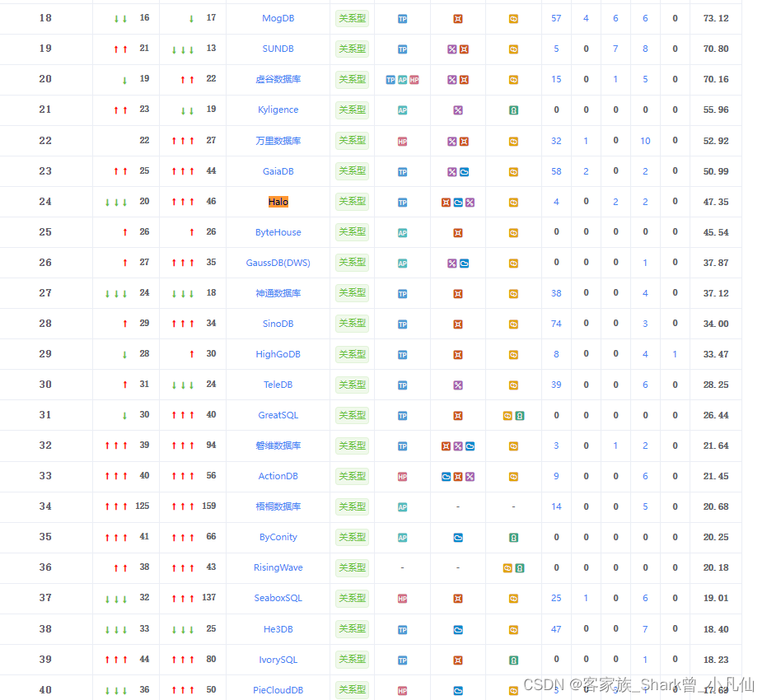Open the 梧桐数据库 link

click(278, 507)
